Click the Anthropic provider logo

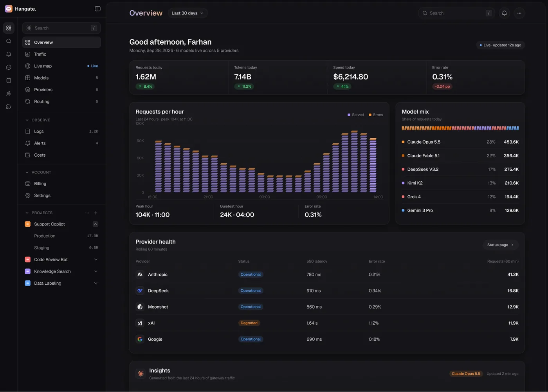click(140, 275)
